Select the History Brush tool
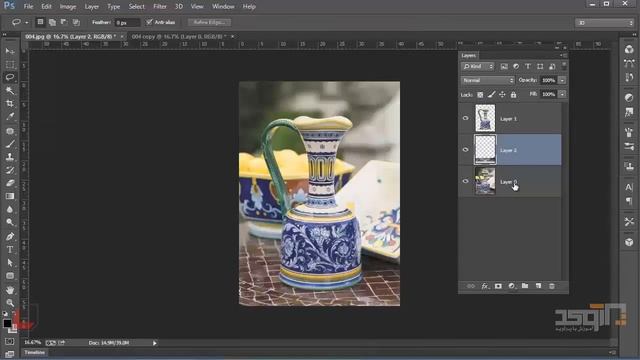The width and height of the screenshot is (640, 360). click(10, 170)
